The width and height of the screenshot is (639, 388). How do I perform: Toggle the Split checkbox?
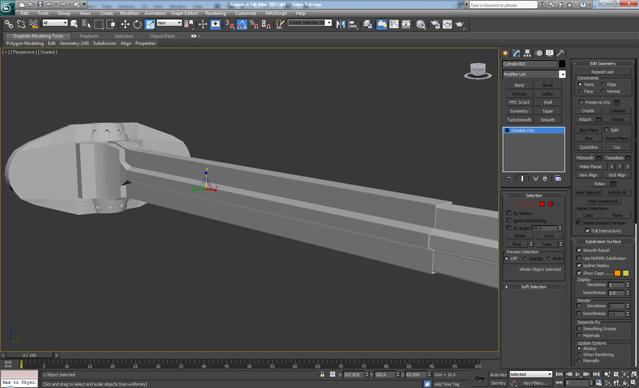click(606, 130)
